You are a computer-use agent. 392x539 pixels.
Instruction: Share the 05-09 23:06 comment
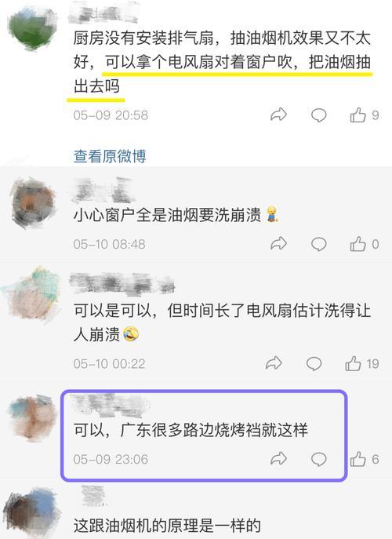(x=278, y=458)
